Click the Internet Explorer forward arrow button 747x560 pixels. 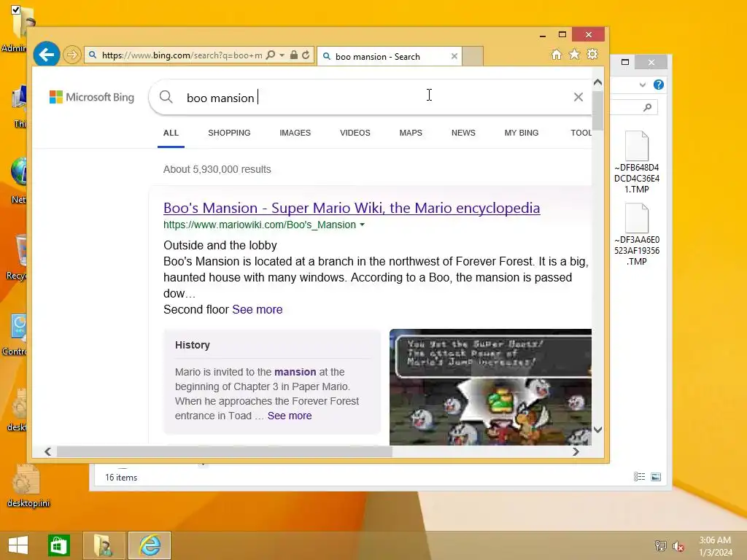pos(72,55)
